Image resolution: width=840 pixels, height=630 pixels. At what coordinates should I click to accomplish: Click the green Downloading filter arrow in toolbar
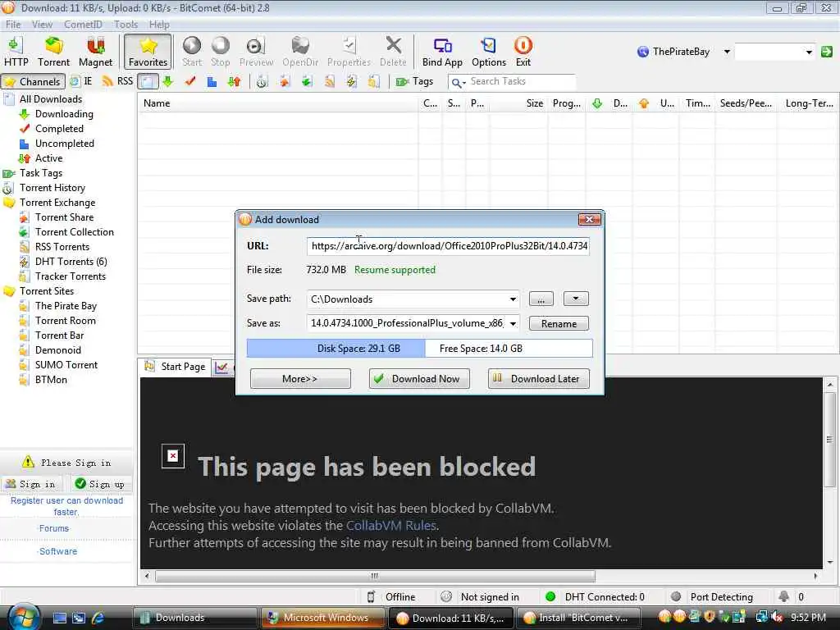tap(168, 81)
